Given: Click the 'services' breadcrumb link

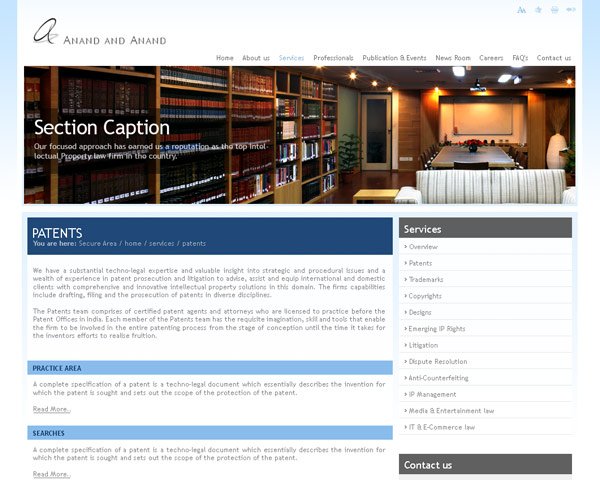Looking at the screenshot, I should [162, 243].
